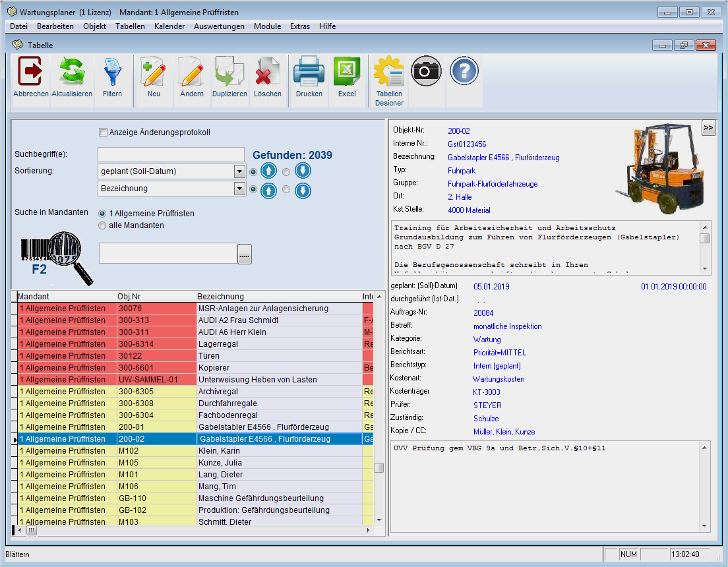The height and width of the screenshot is (567, 728).
Task: Click the Suchbegriff search input field
Action: point(171,154)
